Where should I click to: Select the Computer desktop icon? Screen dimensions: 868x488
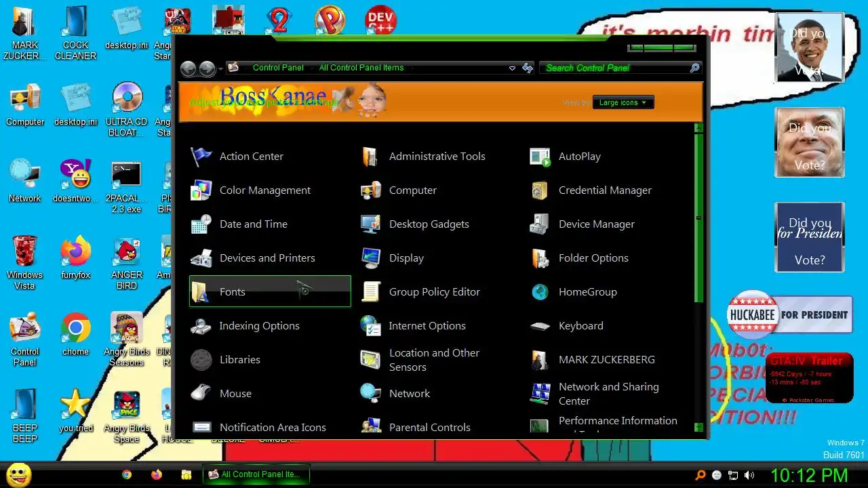[25, 105]
